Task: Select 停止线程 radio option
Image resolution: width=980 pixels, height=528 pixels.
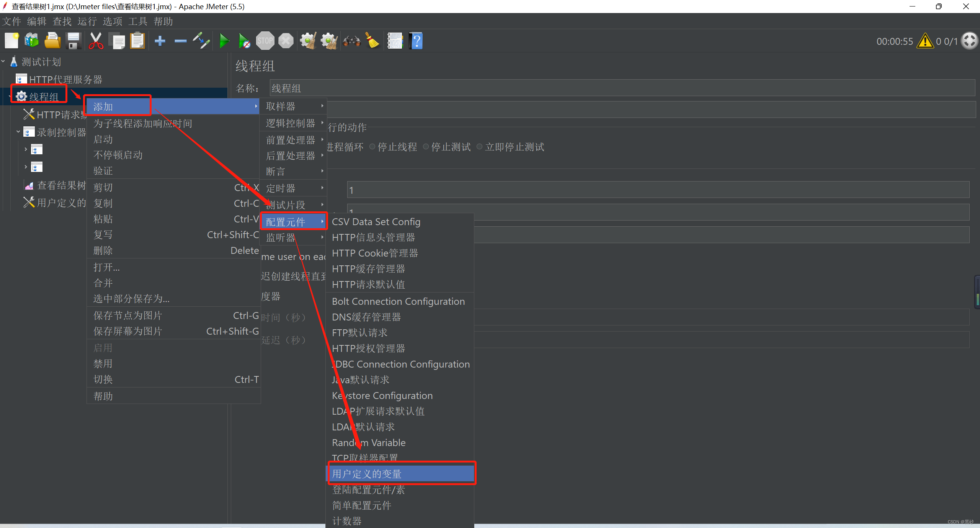Action: (x=393, y=147)
